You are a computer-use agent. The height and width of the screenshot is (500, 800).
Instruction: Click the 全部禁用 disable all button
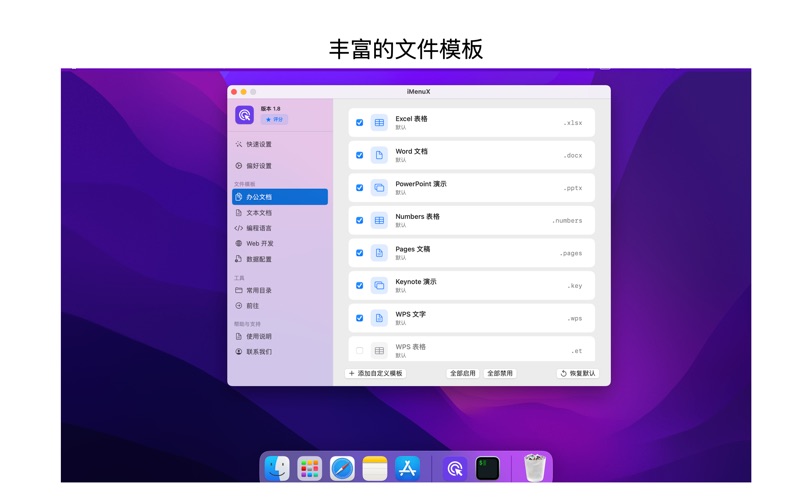click(500, 373)
